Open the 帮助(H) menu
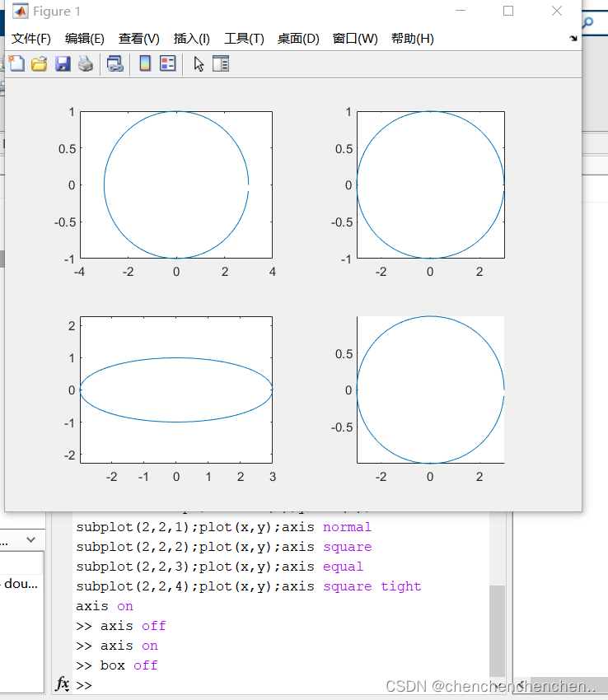608x700 pixels. (x=412, y=39)
